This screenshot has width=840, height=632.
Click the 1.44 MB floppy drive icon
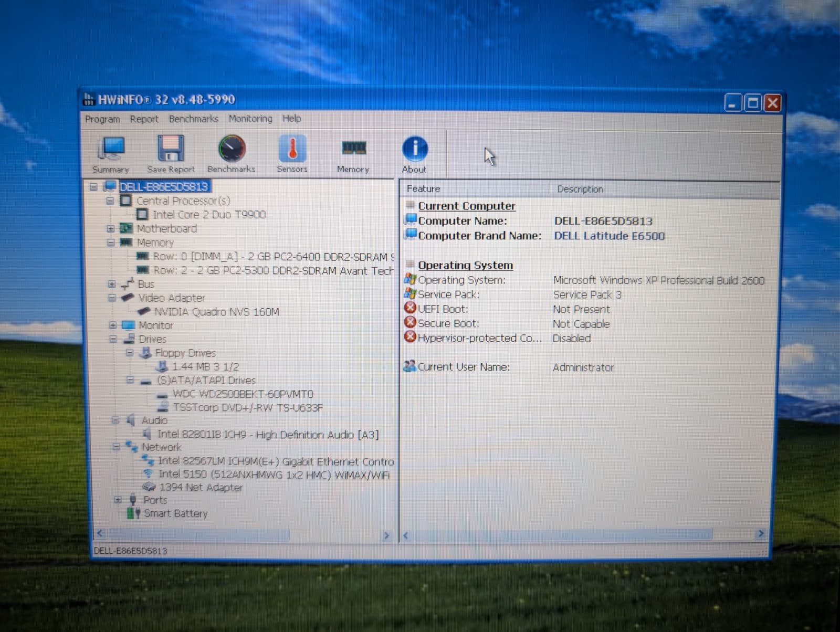[162, 366]
